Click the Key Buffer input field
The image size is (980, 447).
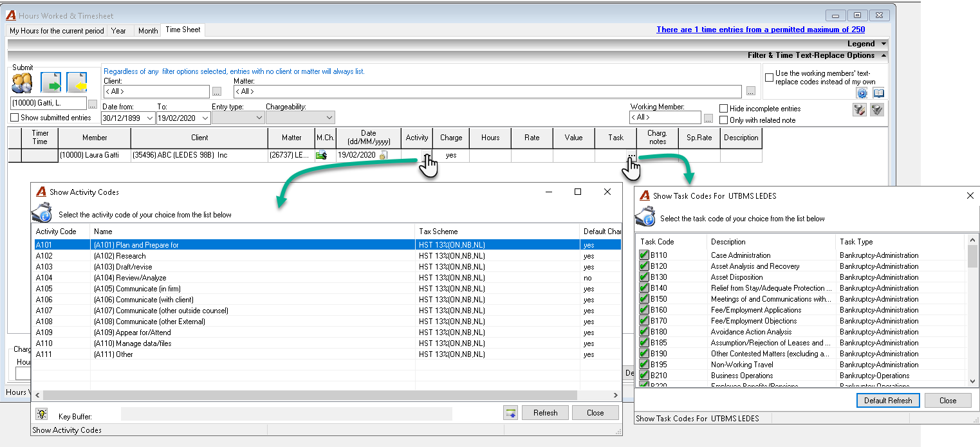coord(286,414)
